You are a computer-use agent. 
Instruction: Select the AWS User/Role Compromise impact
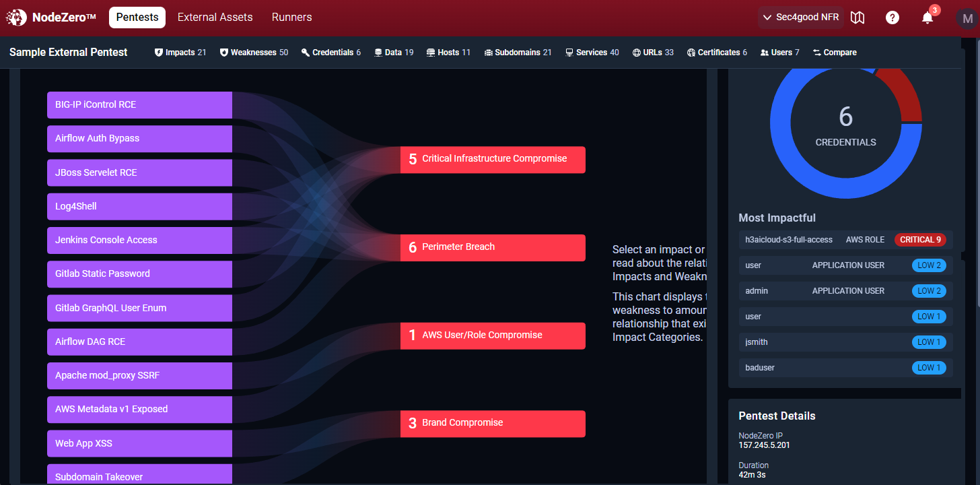point(493,335)
